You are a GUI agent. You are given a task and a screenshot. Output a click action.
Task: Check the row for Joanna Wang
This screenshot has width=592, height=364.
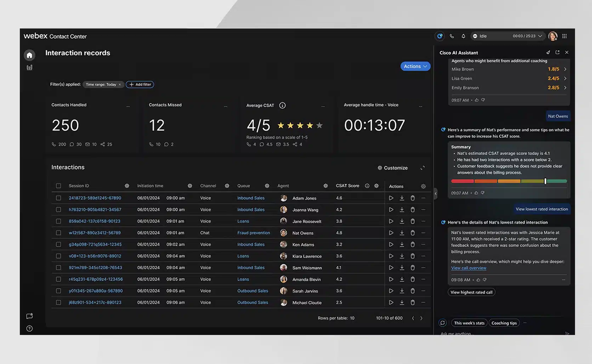click(58, 210)
